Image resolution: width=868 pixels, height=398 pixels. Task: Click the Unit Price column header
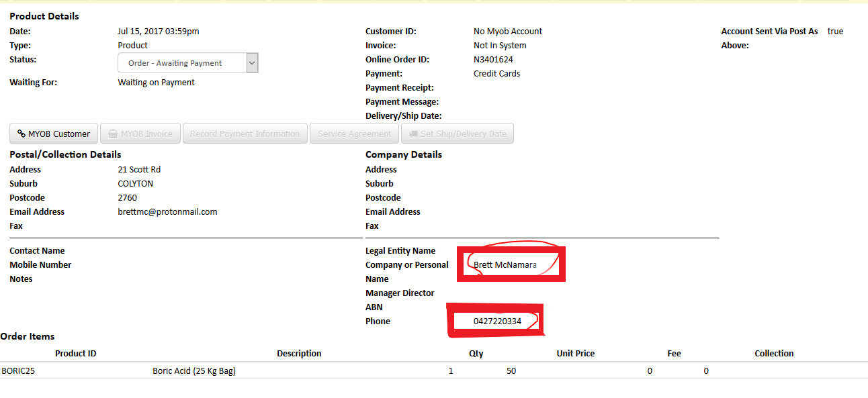tap(576, 353)
